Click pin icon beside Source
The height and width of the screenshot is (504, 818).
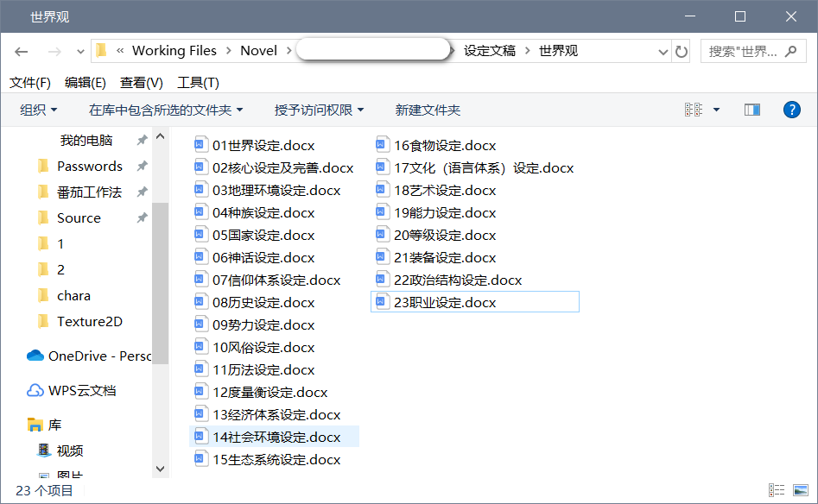pyautogui.click(x=142, y=217)
